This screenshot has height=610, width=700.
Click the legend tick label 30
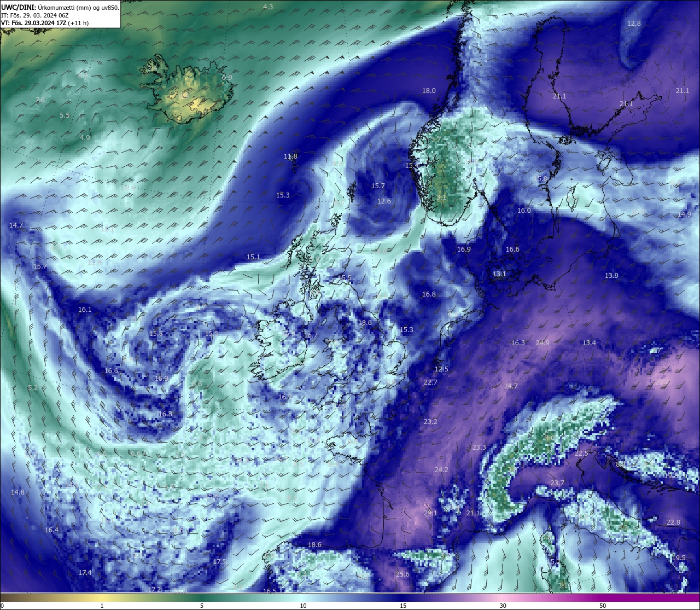coord(502,606)
